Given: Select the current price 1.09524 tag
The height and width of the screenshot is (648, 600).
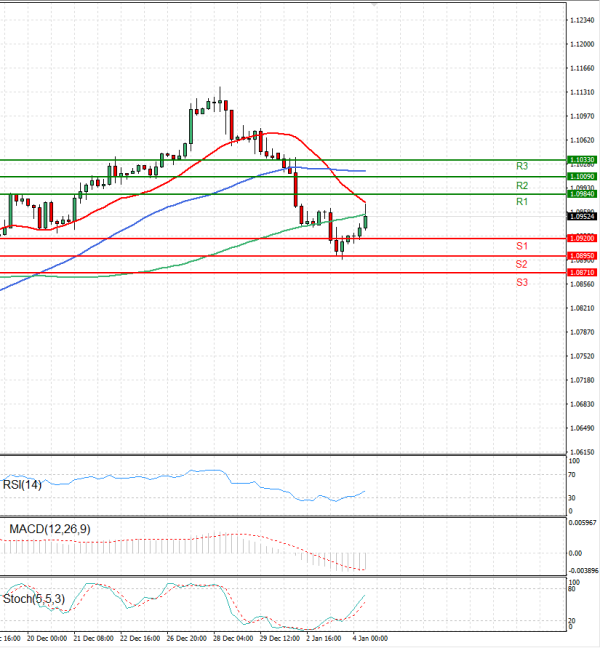Looking at the screenshot, I should click(x=582, y=216).
